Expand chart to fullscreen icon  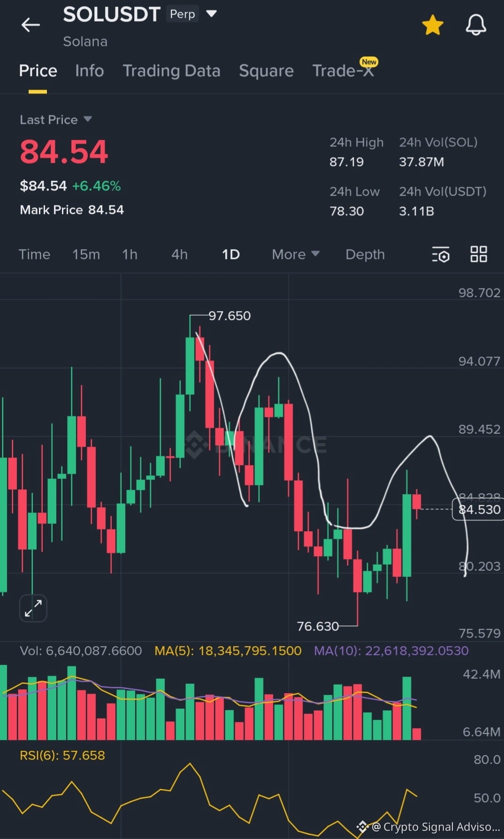pyautogui.click(x=33, y=608)
